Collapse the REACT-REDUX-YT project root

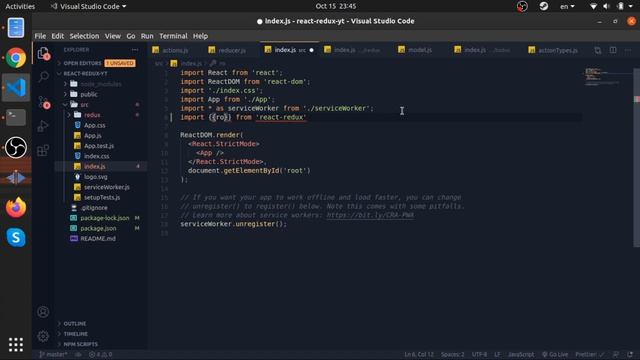click(85, 73)
